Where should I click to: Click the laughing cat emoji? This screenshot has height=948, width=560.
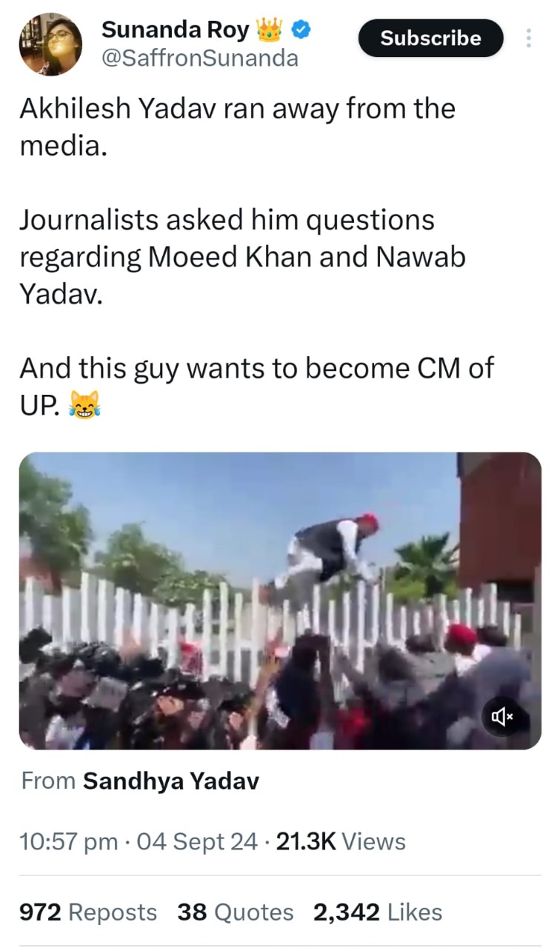(84, 404)
